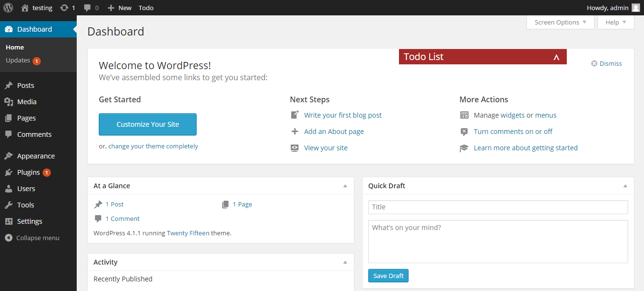
Task: Collapse the Activity widget panel
Action: (x=345, y=262)
